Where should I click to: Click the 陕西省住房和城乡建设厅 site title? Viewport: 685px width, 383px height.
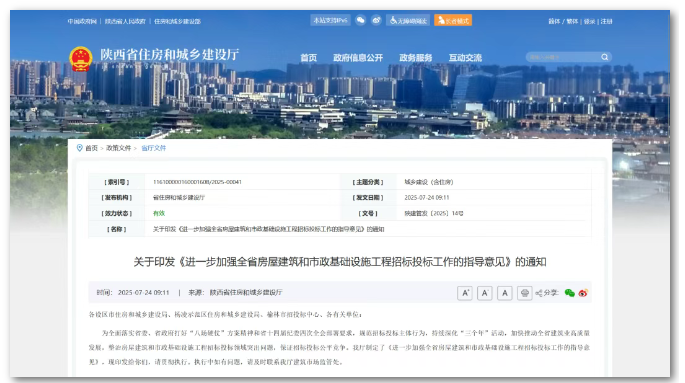click(170, 55)
